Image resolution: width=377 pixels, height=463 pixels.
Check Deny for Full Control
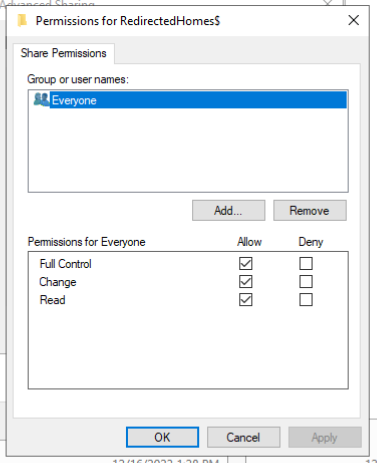306,264
